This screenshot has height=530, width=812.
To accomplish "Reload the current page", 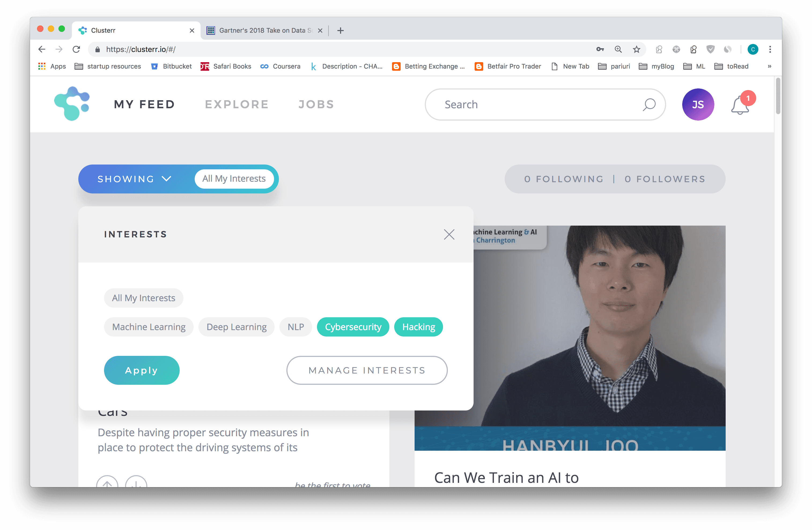I will point(76,49).
